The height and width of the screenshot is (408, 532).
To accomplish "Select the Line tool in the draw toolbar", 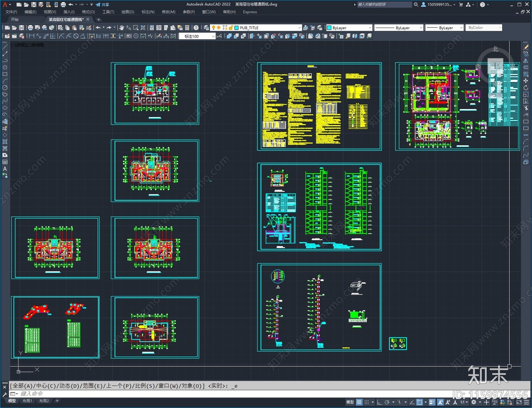I will 5,47.
